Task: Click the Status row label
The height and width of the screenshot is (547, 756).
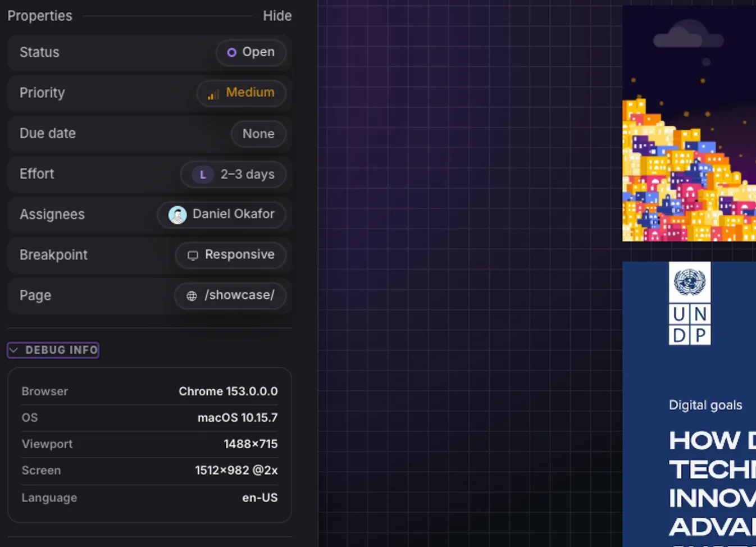Action: coord(39,52)
